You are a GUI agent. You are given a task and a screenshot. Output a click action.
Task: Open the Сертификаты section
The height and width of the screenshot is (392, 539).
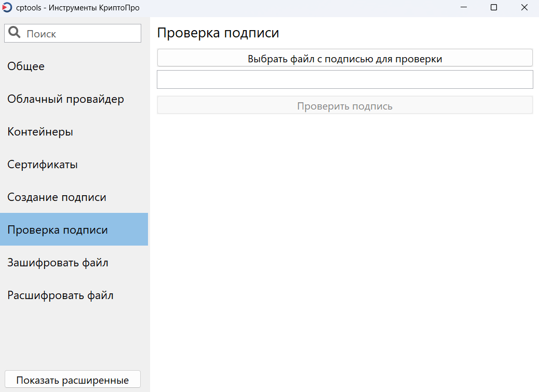point(42,164)
